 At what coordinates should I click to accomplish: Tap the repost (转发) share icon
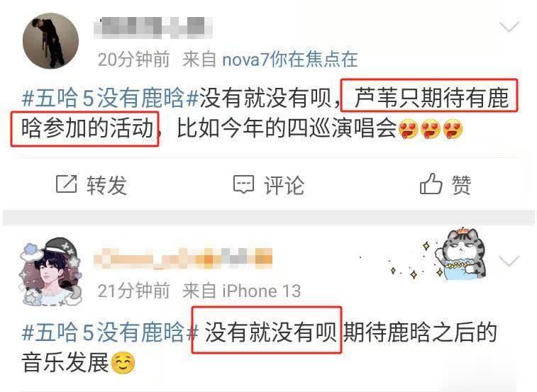coord(67,184)
